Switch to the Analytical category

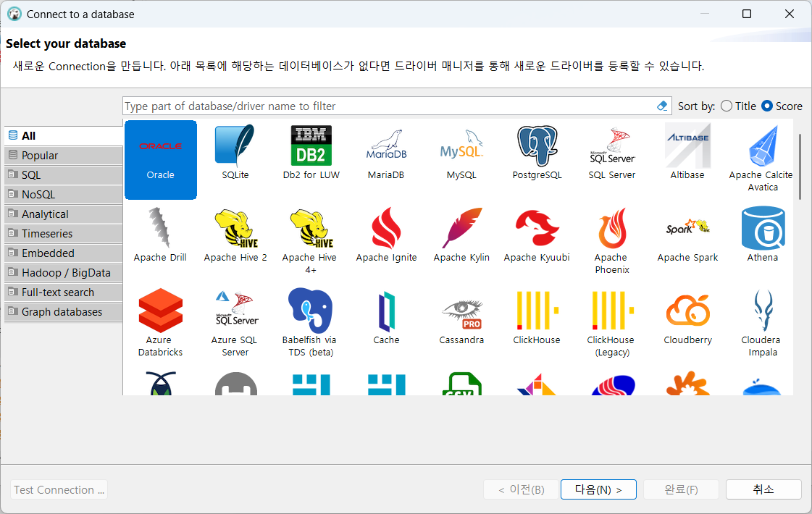(64, 214)
